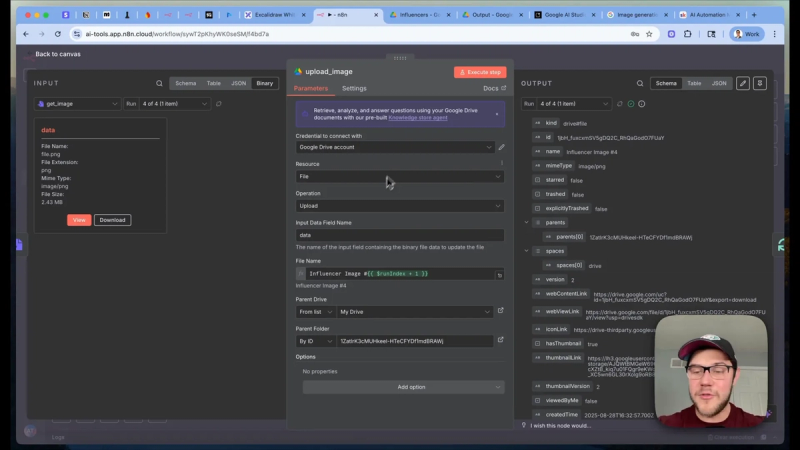Open the search in the INPUT panel
Viewport: 800px width, 450px height.
click(159, 83)
